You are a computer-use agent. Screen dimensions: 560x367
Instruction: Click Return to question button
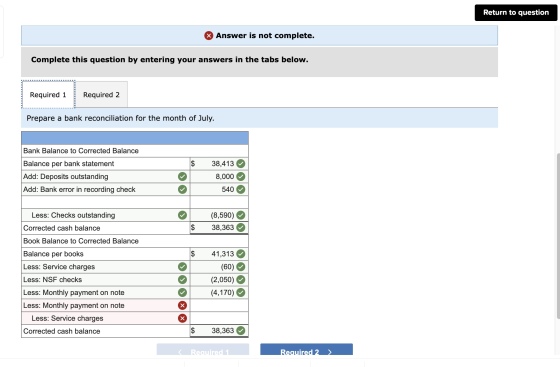516,12
